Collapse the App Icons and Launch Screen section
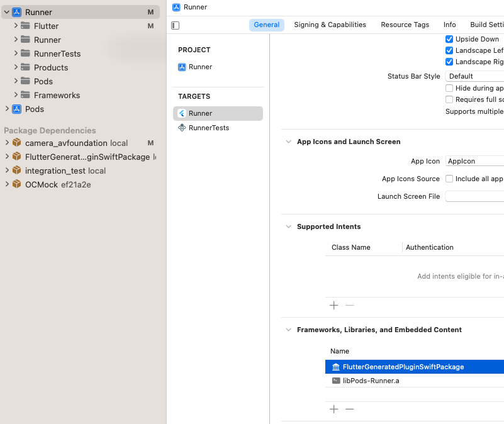The height and width of the screenshot is (424, 504). point(288,142)
